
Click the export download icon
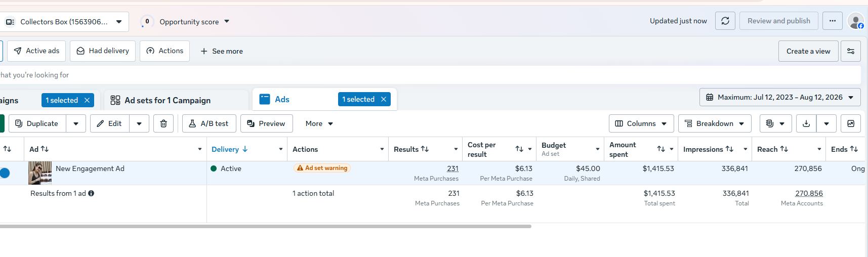pyautogui.click(x=806, y=123)
